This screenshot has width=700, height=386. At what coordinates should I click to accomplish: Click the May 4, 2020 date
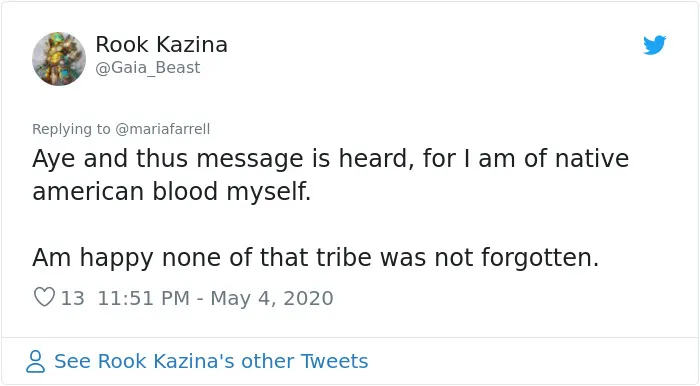272,298
